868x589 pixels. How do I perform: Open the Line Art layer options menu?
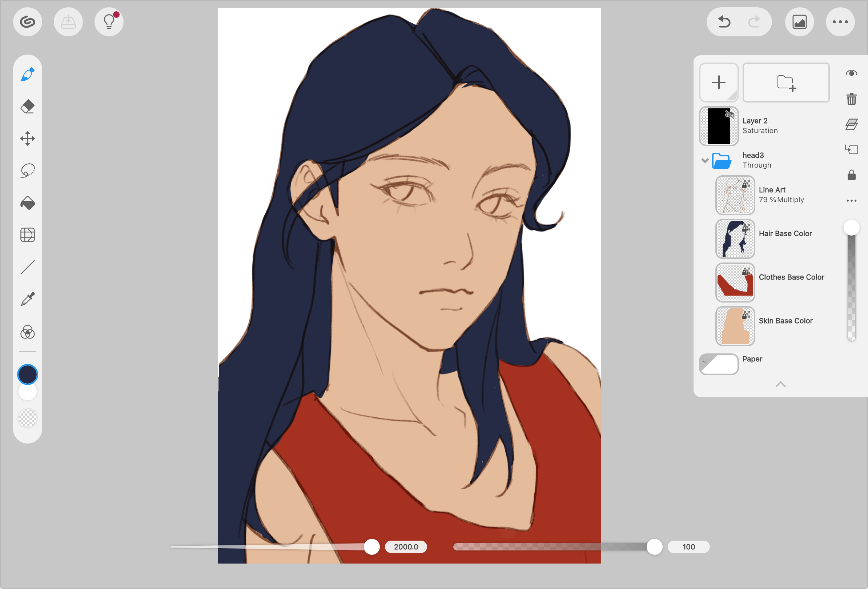click(852, 201)
